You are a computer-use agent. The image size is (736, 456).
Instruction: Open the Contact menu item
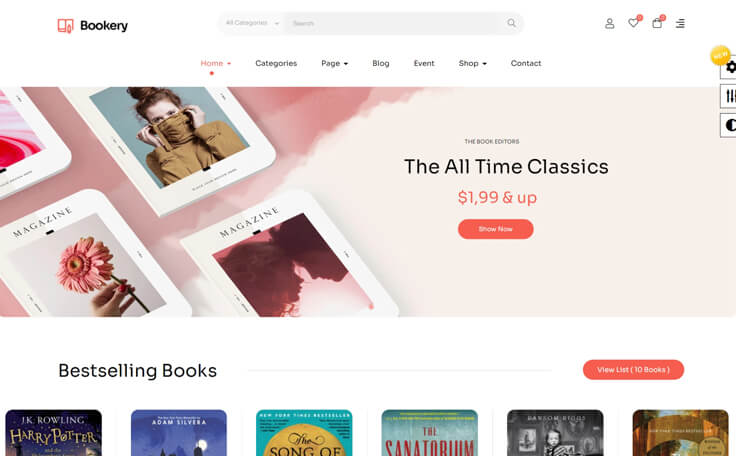coord(526,63)
